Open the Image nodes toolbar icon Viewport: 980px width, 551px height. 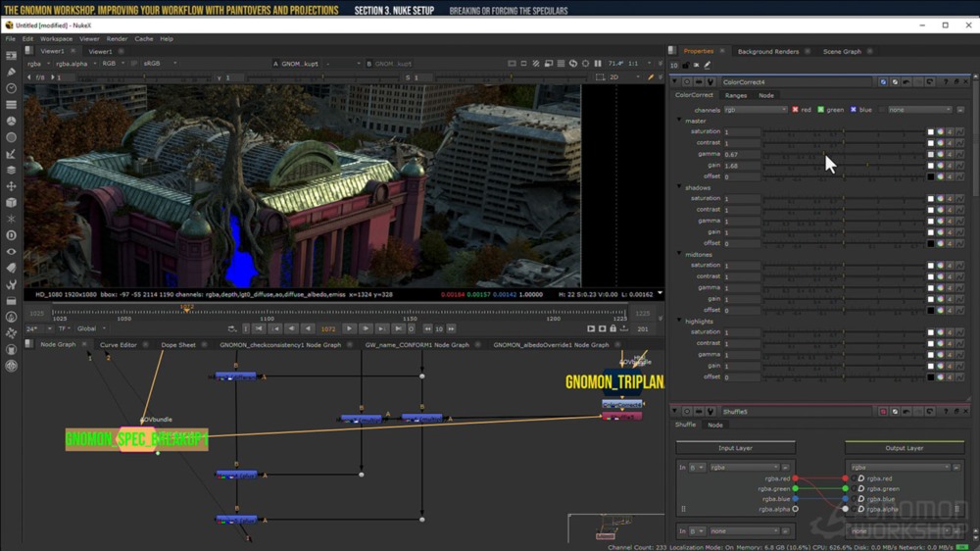(11, 56)
